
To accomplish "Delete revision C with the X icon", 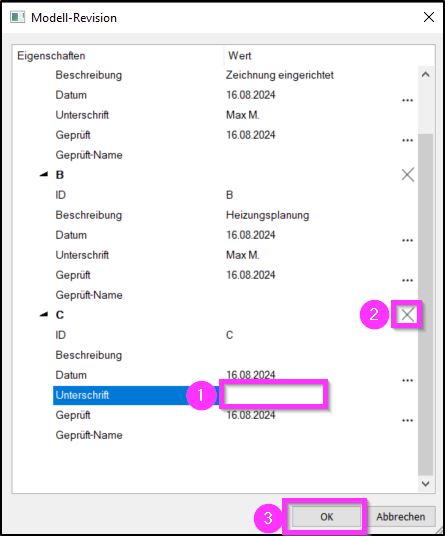I will 407,315.
